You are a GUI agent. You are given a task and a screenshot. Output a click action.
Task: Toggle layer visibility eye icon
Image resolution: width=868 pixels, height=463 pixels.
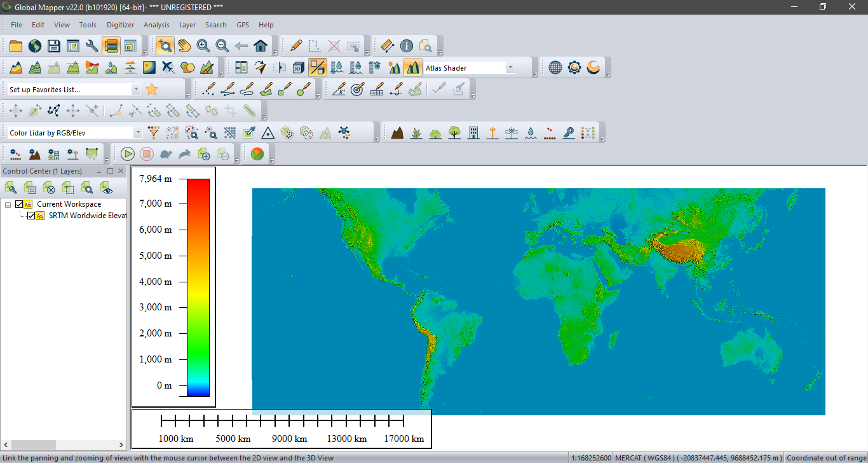point(106,188)
